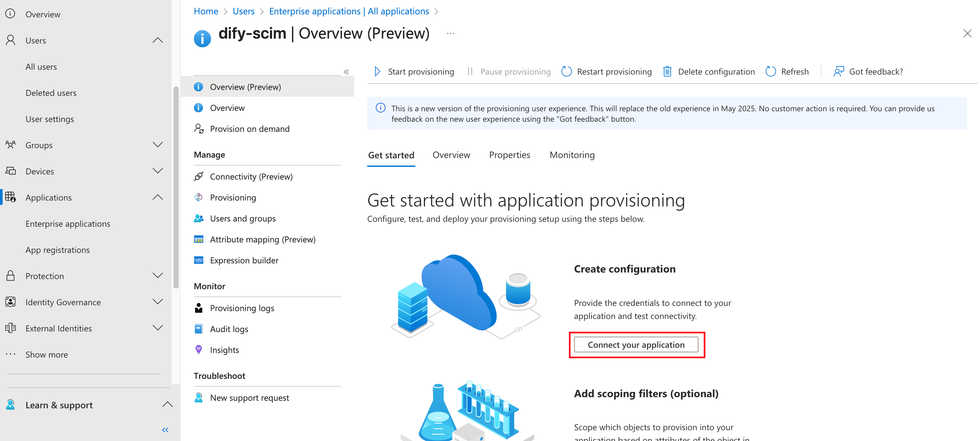This screenshot has height=441, width=980.
Task: Select the Get started tab
Action: 391,155
